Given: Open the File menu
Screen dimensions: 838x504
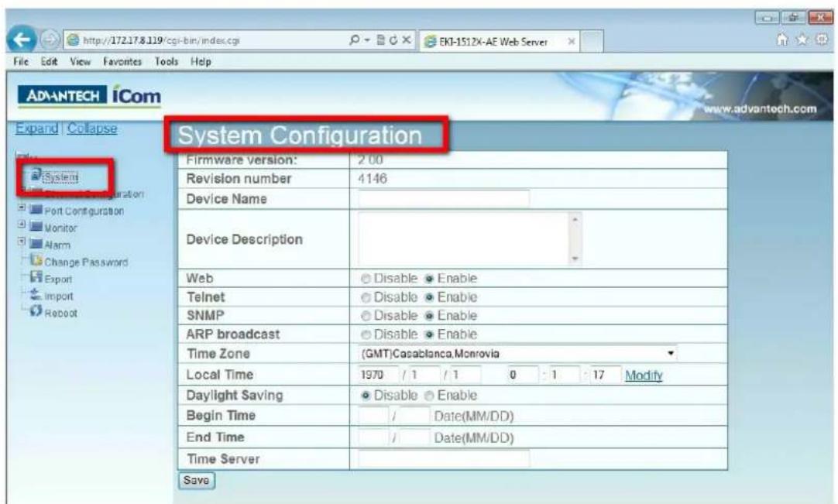Looking at the screenshot, I should pyautogui.click(x=21, y=61).
